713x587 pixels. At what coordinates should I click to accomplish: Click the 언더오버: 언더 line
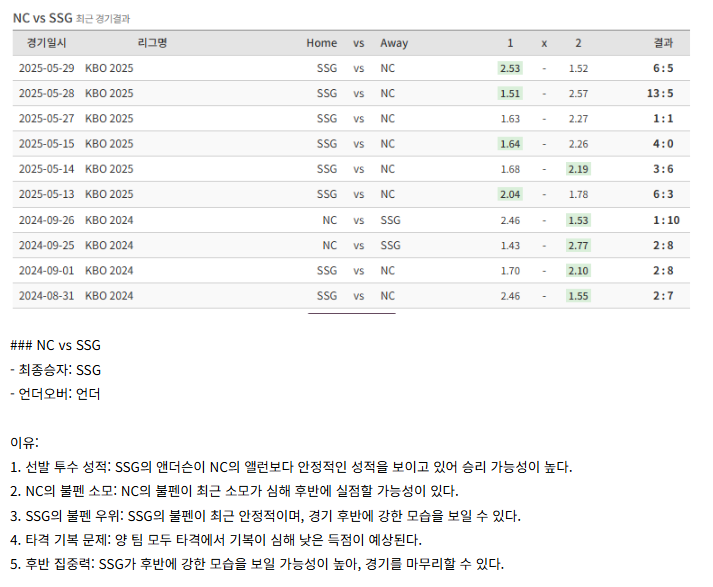pos(55,394)
